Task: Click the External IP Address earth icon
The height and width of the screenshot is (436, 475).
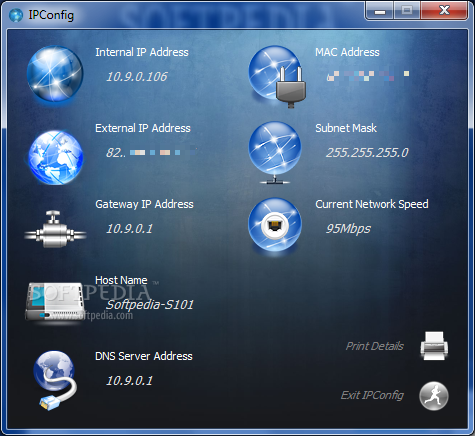Action: pos(55,157)
